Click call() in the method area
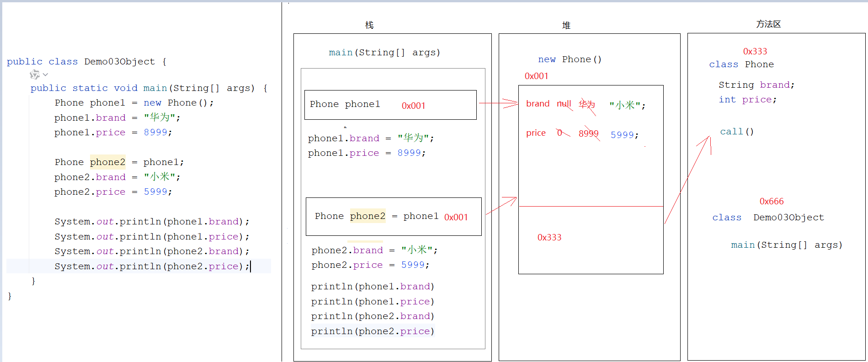The image size is (868, 362). (737, 132)
